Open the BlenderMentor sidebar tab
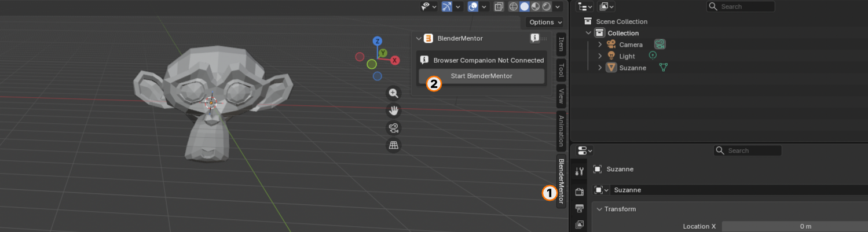This screenshot has width=868, height=232. pos(561,181)
